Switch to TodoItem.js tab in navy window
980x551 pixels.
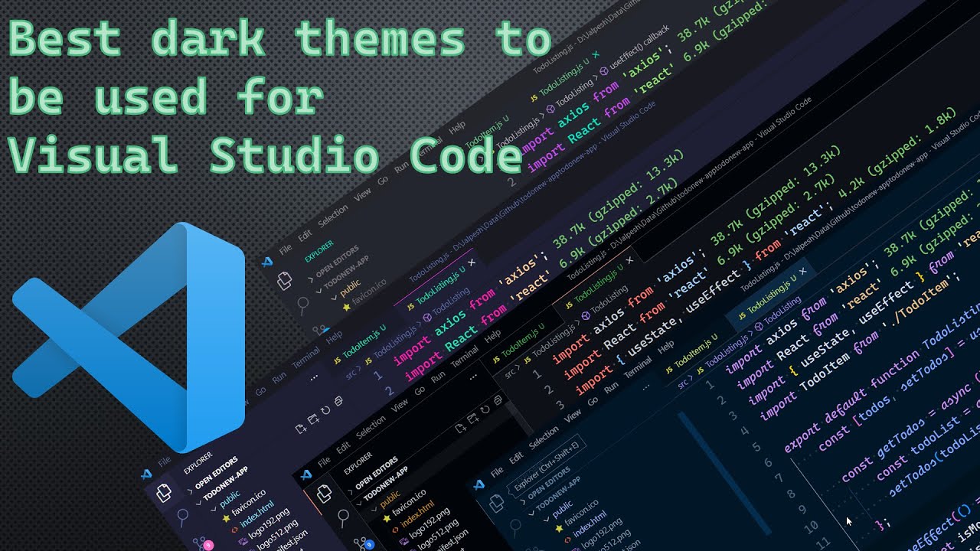pyautogui.click(x=691, y=354)
